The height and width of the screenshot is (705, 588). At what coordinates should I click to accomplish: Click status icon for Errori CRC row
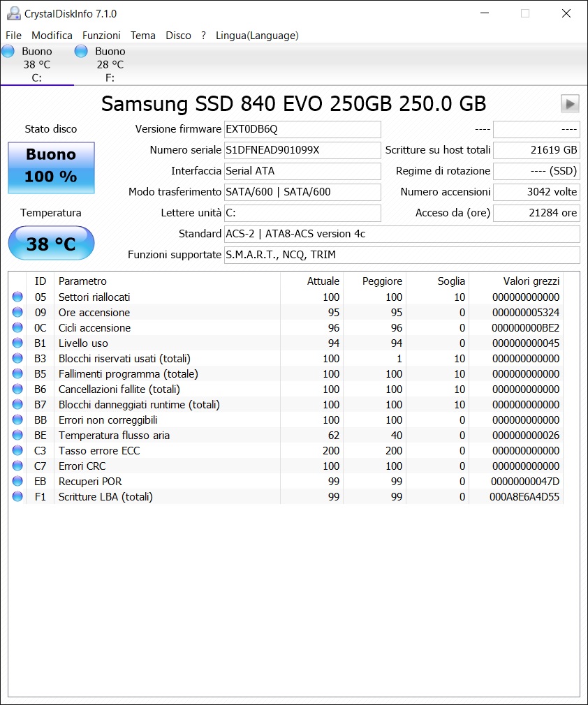pos(17,466)
